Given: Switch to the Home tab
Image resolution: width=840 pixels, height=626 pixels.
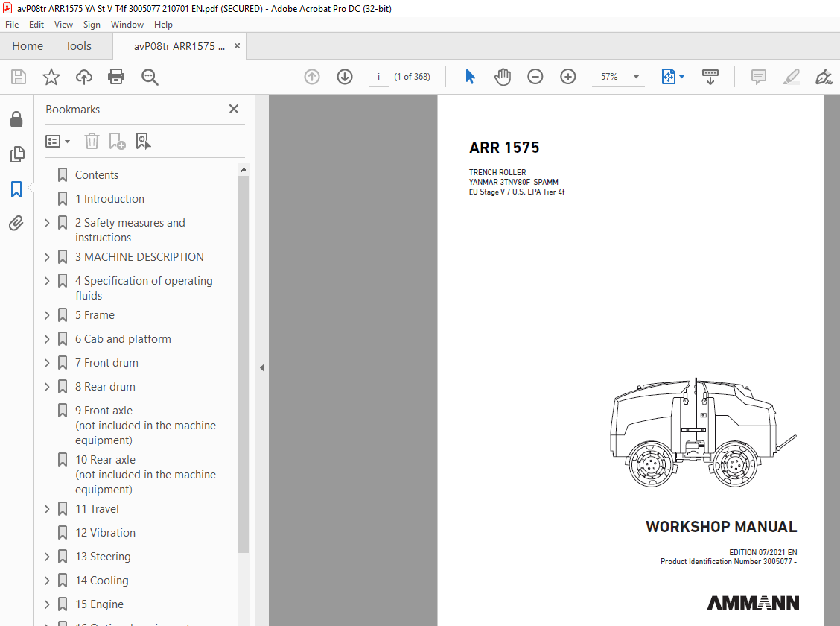Looking at the screenshot, I should click(28, 46).
